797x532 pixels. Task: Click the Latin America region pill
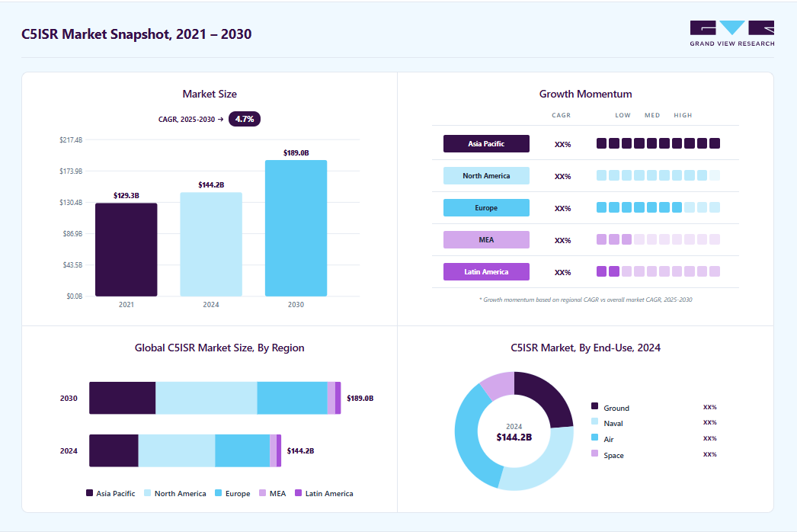(x=486, y=271)
